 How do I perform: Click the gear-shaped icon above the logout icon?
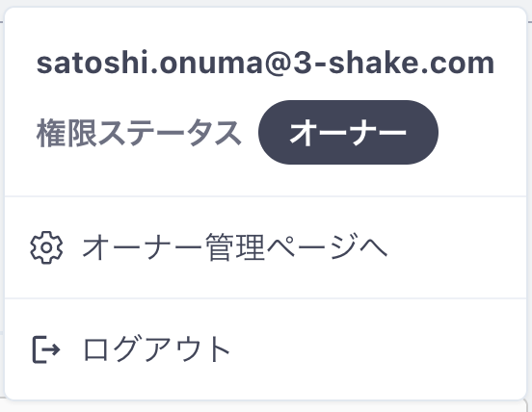[46, 247]
